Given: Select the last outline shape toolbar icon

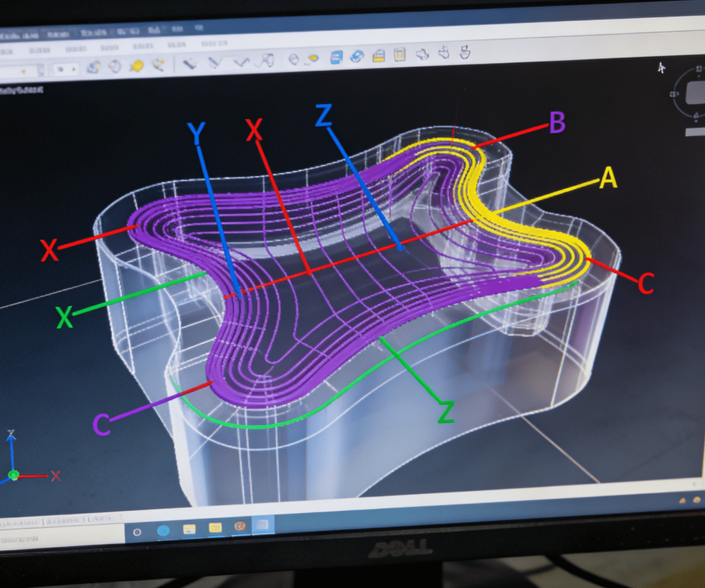Looking at the screenshot, I should pyautogui.click(x=465, y=52).
